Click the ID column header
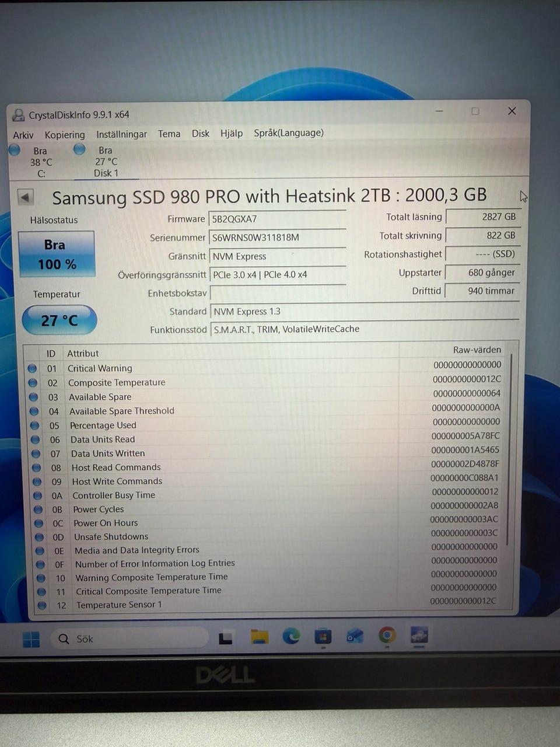This screenshot has height=747, width=560. (51, 353)
